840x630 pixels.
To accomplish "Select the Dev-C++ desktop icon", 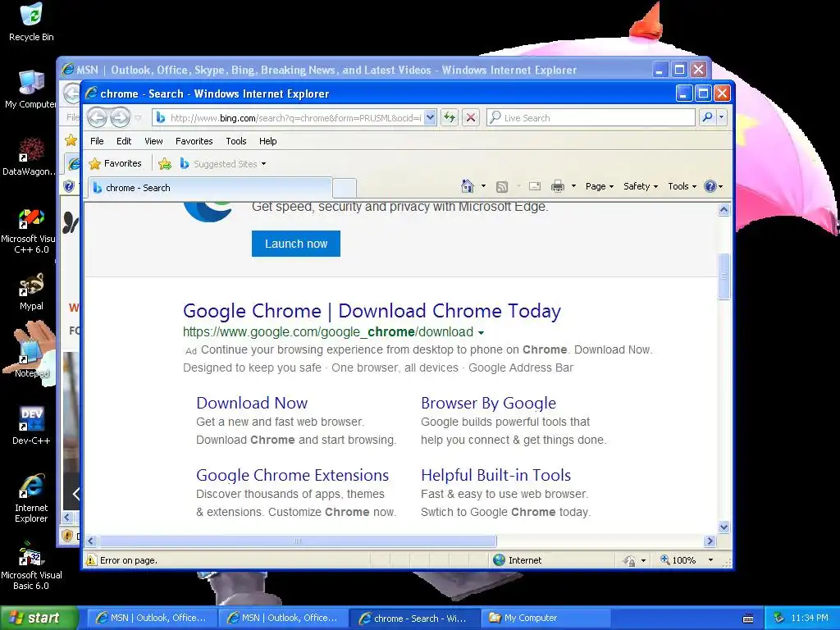I will (x=31, y=426).
